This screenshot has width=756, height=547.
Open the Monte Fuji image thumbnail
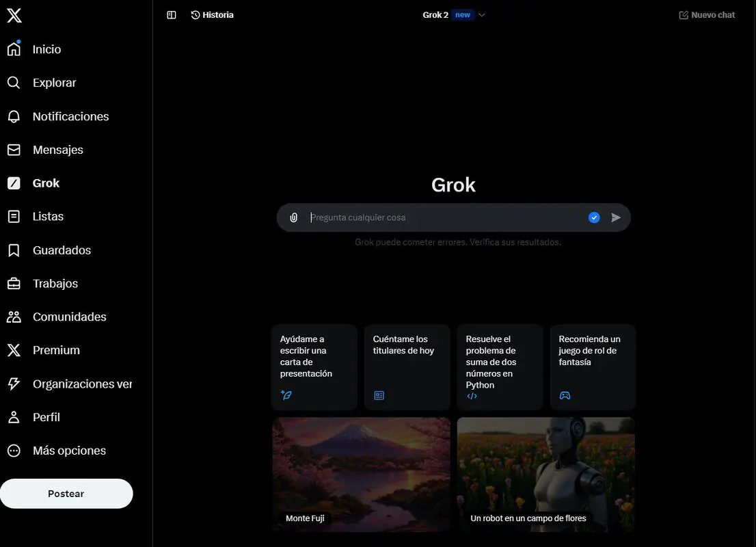(361, 475)
